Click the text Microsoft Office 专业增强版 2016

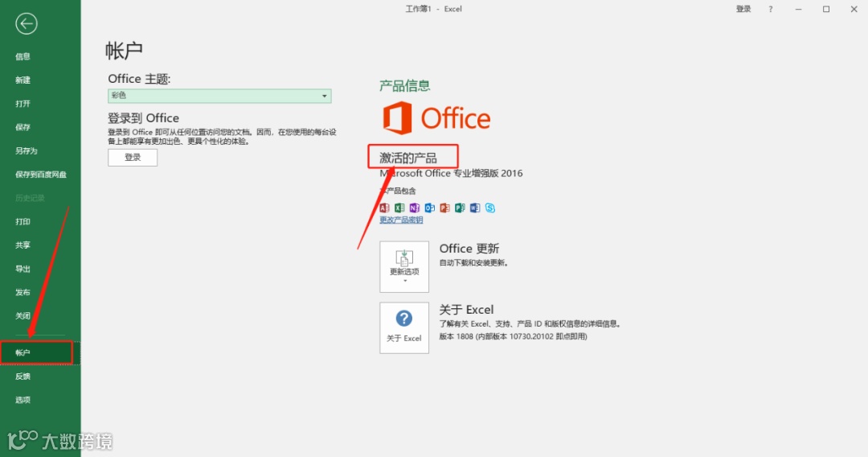click(x=451, y=173)
